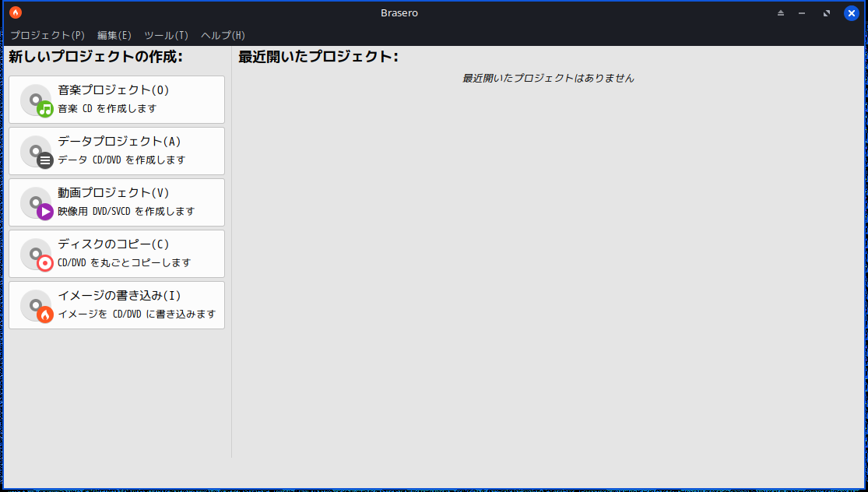Click the Brasero window title text
The image size is (868, 492).
[x=399, y=12]
